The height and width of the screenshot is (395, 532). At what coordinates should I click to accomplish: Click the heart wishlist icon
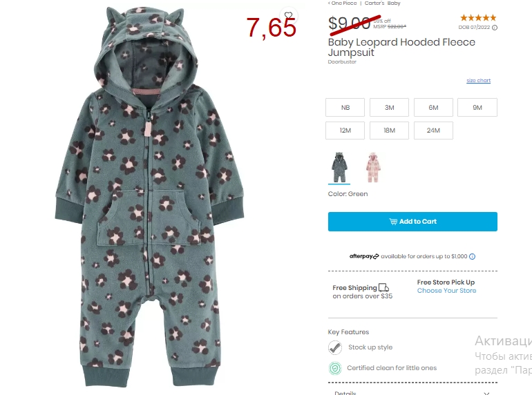coord(288,15)
